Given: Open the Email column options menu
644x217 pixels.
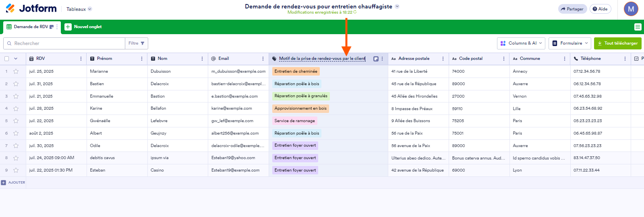Looking at the screenshot, I should tap(263, 59).
